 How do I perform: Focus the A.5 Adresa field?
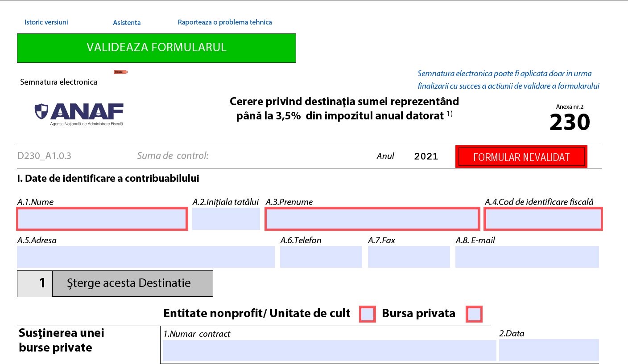pyautogui.click(x=145, y=257)
